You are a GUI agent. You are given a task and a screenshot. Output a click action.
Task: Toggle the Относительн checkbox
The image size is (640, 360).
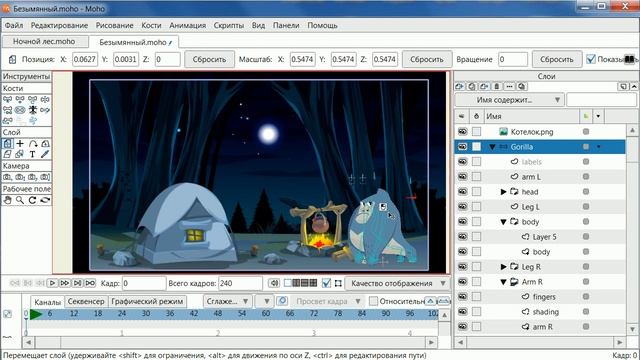pos(373,301)
